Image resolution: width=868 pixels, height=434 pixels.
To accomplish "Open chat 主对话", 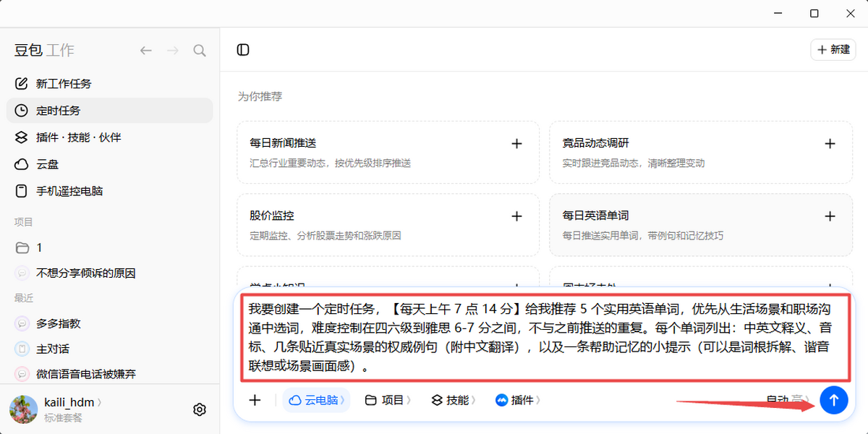I will 109,349.
